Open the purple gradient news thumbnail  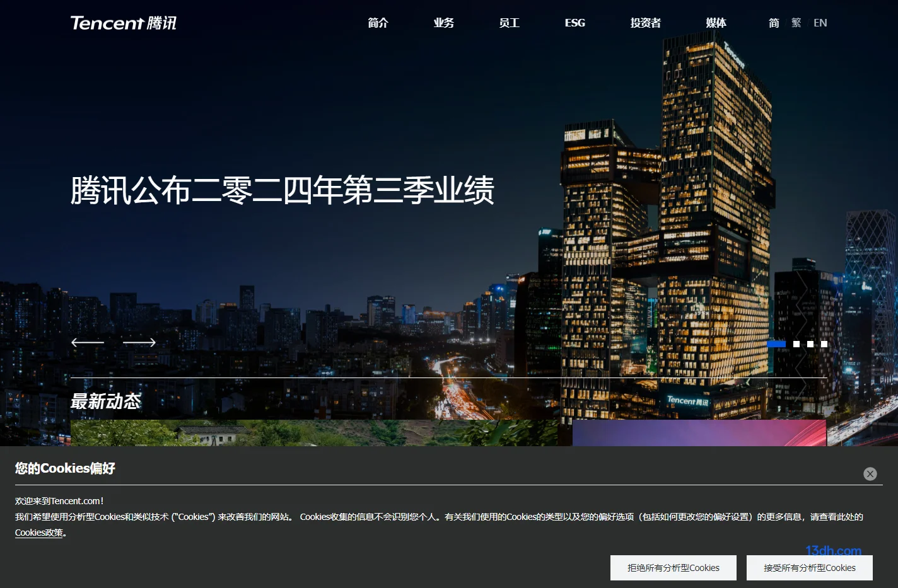(x=699, y=433)
